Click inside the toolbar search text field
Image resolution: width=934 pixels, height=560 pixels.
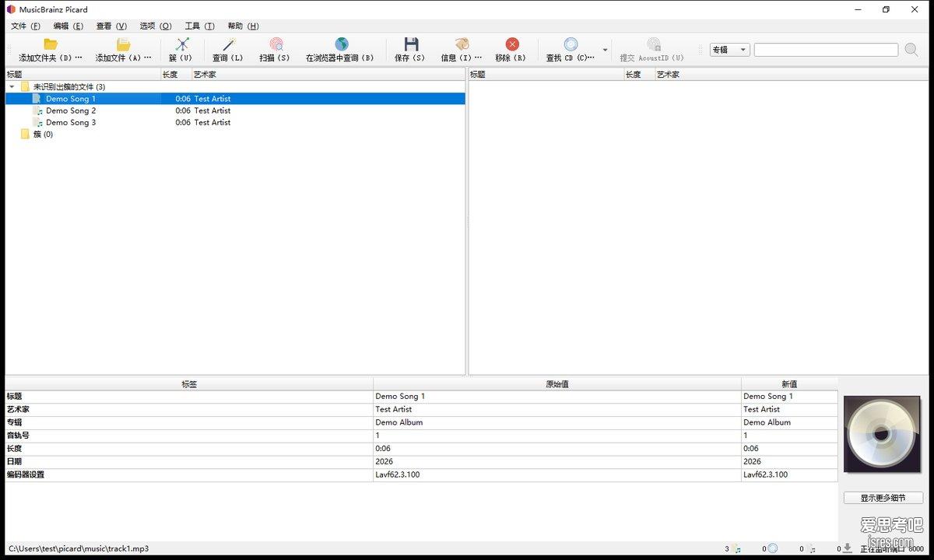pos(826,50)
